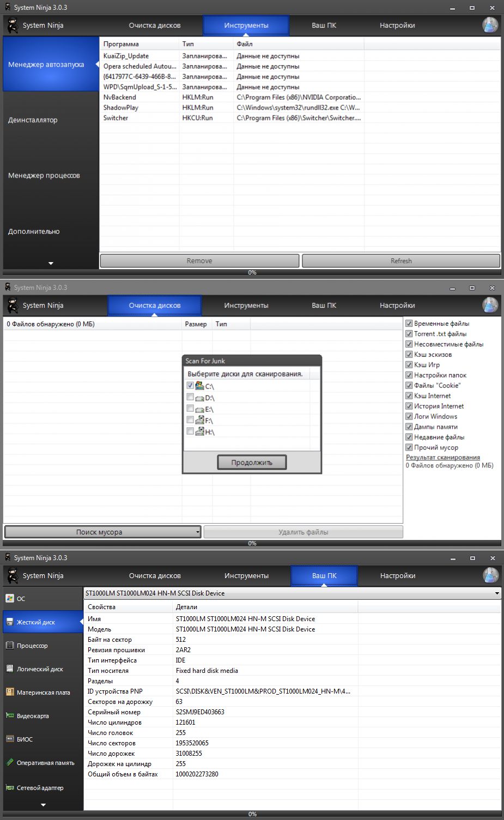The width and height of the screenshot is (504, 820).
Task: Click the progress bar below Remove button
Action: [x=252, y=272]
